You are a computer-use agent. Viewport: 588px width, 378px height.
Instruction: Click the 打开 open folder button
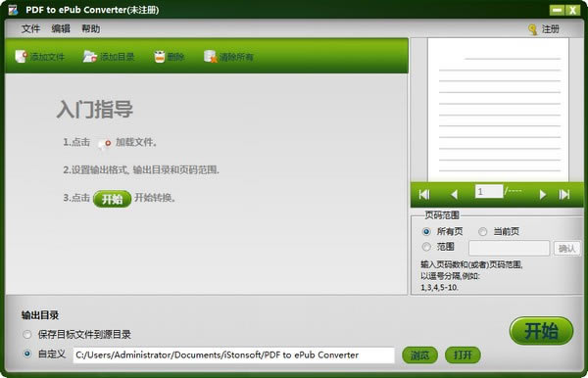[463, 355]
